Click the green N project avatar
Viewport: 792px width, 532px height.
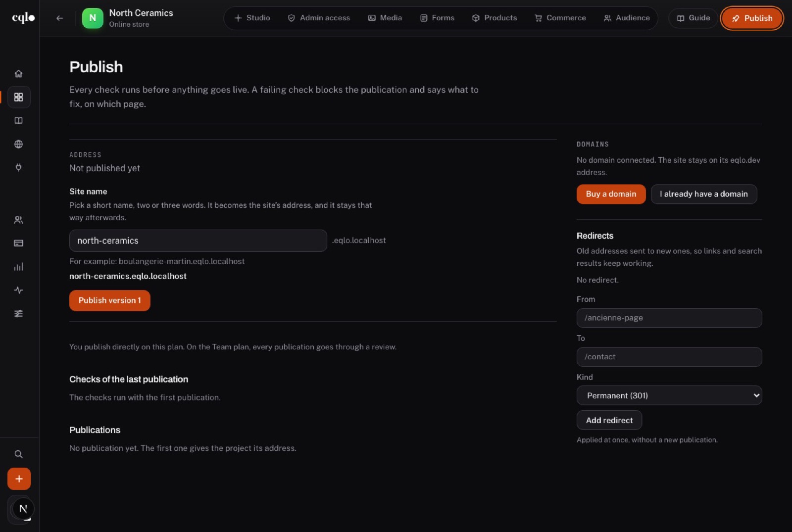point(93,18)
